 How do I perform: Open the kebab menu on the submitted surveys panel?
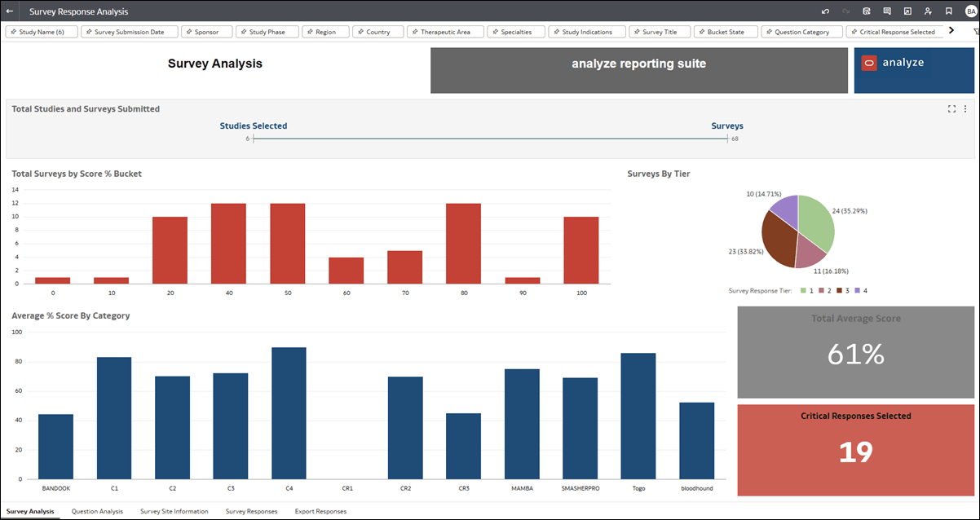965,108
